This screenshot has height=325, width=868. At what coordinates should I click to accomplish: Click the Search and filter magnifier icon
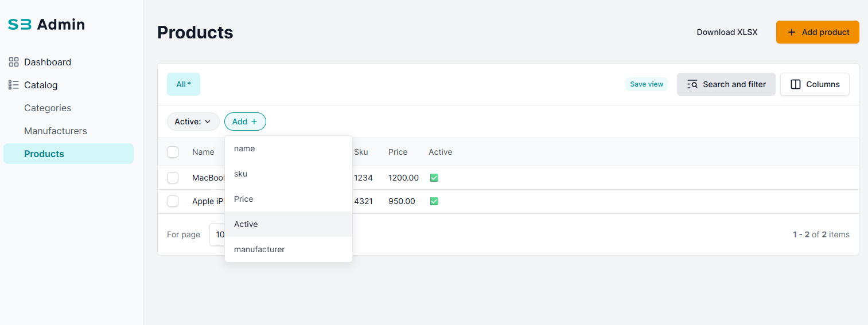(x=692, y=84)
